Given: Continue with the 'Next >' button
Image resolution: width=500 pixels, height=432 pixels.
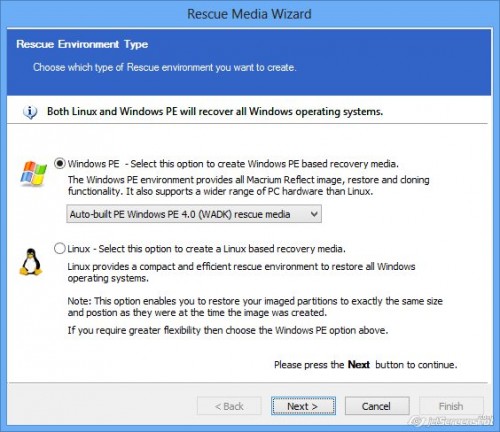Looking at the screenshot, I should (303, 406).
